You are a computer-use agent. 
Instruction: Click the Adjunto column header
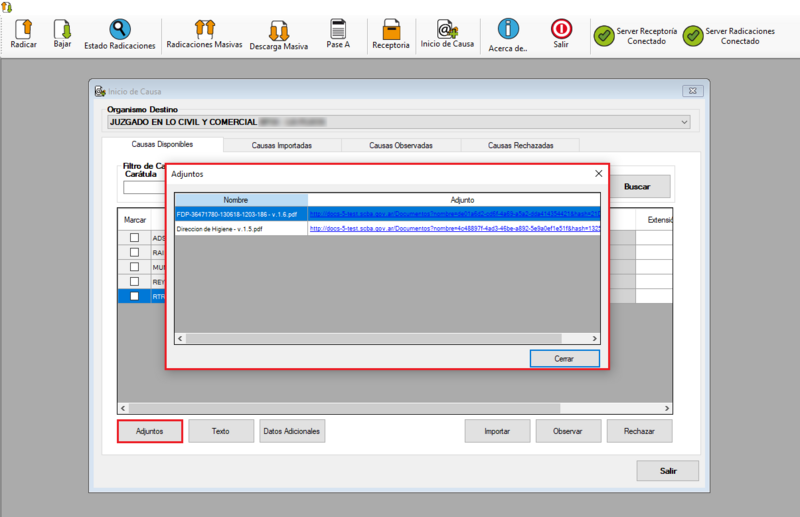point(454,200)
